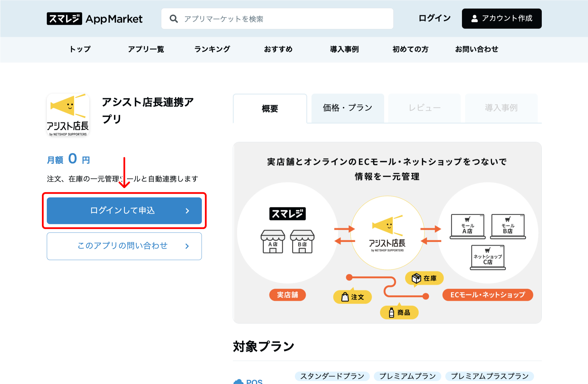Open the トップ menu item

tap(80, 49)
